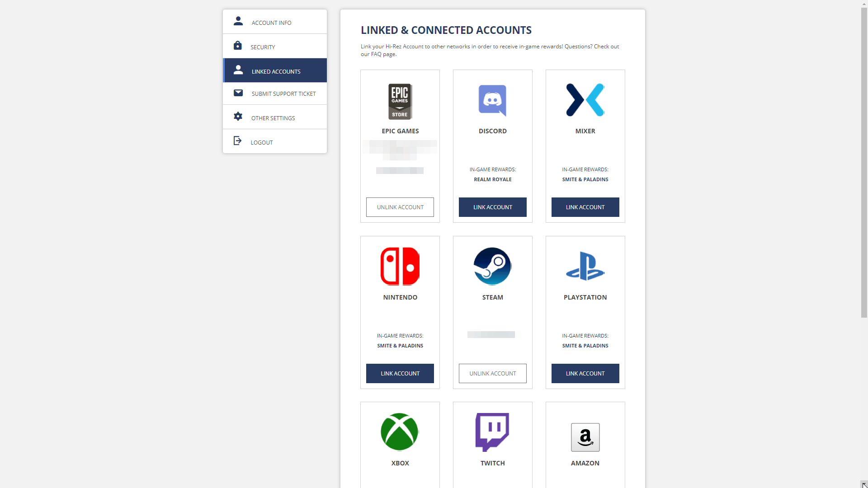
Task: Open Account Info menu item
Action: (x=275, y=22)
